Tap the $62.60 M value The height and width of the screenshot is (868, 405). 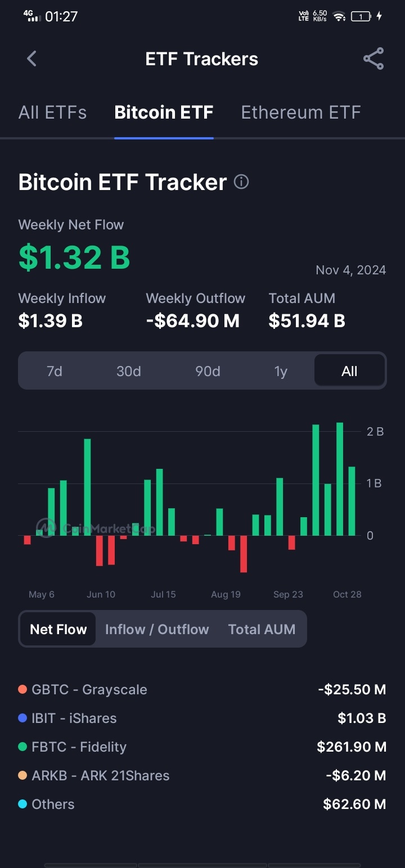tap(354, 804)
